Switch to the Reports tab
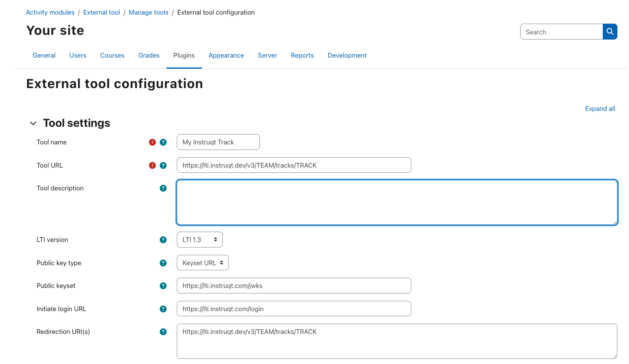The height and width of the screenshot is (364, 629). (302, 55)
